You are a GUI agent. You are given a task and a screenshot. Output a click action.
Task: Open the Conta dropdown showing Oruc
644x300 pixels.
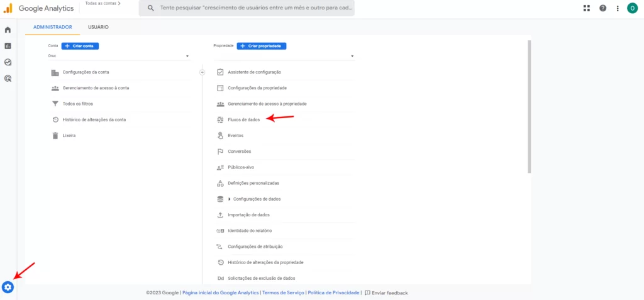(x=119, y=56)
